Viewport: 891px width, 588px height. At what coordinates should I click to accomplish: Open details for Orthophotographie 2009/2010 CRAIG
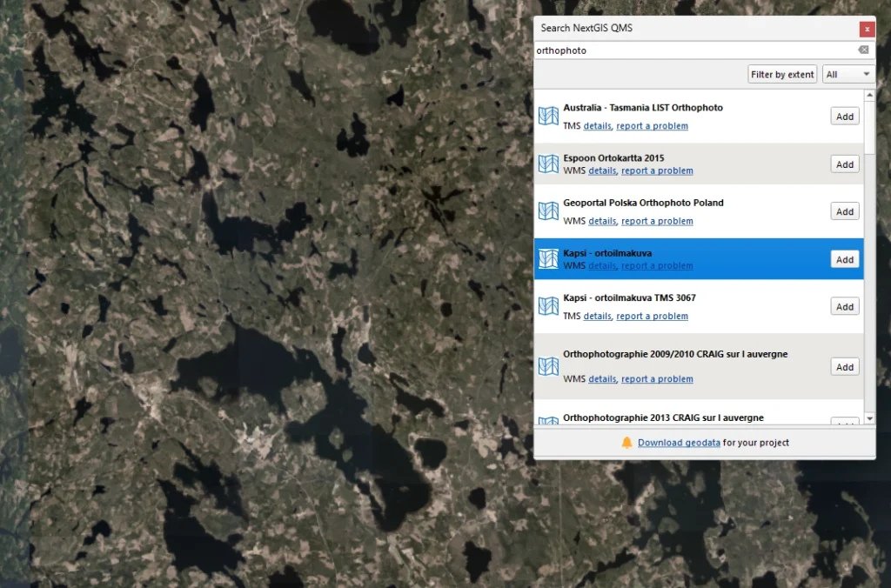[602, 379]
